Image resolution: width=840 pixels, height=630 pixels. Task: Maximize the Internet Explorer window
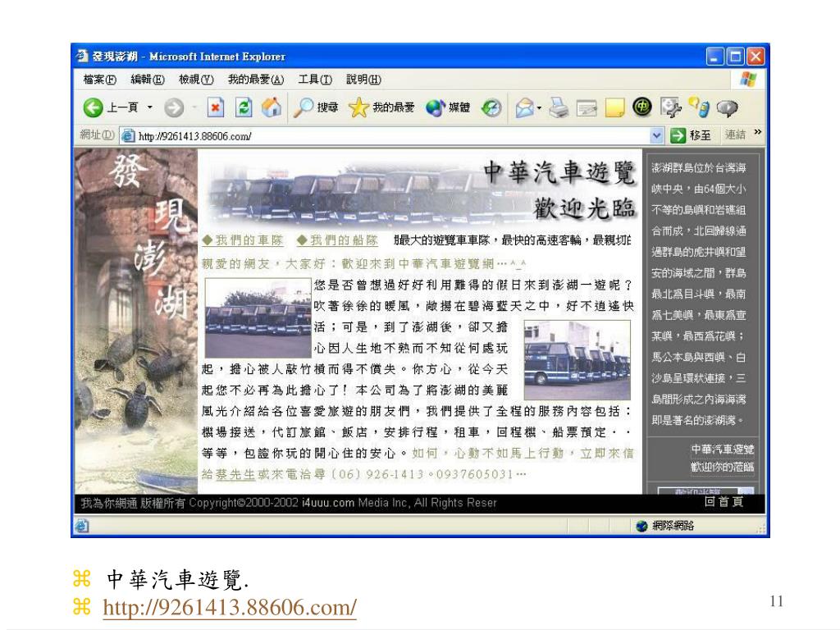pyautogui.click(x=735, y=57)
